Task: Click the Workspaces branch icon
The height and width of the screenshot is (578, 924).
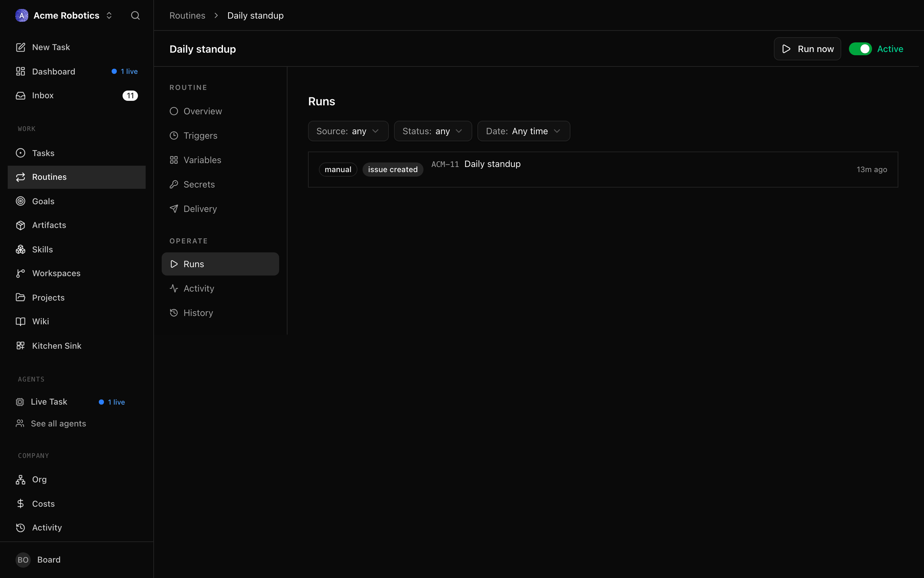Action: 21,273
